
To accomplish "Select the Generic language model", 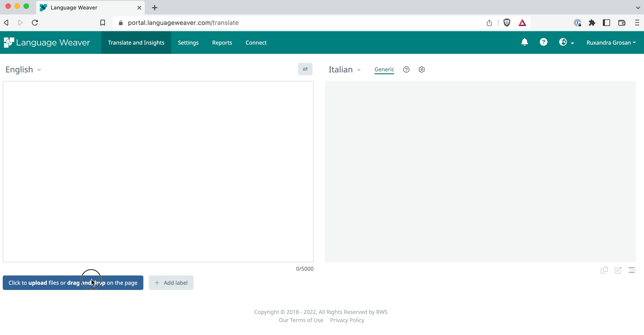I will (x=384, y=69).
